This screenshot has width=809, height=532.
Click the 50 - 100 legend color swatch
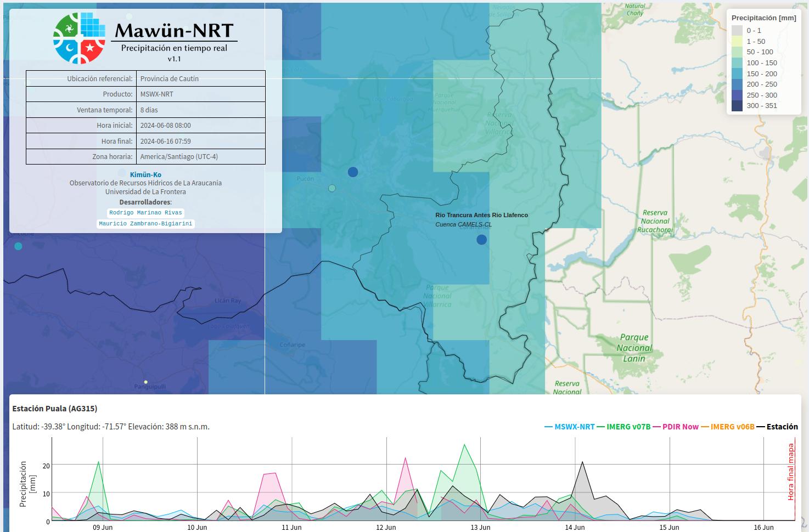coord(737,52)
